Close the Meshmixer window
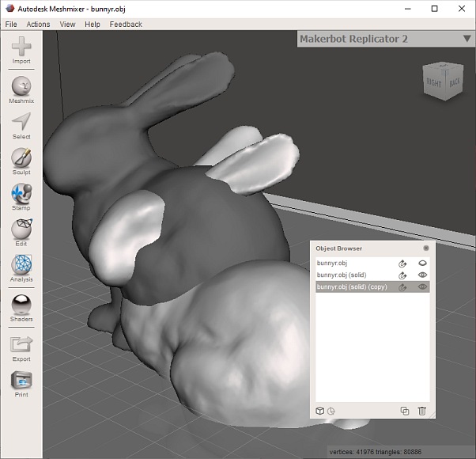 click(462, 9)
